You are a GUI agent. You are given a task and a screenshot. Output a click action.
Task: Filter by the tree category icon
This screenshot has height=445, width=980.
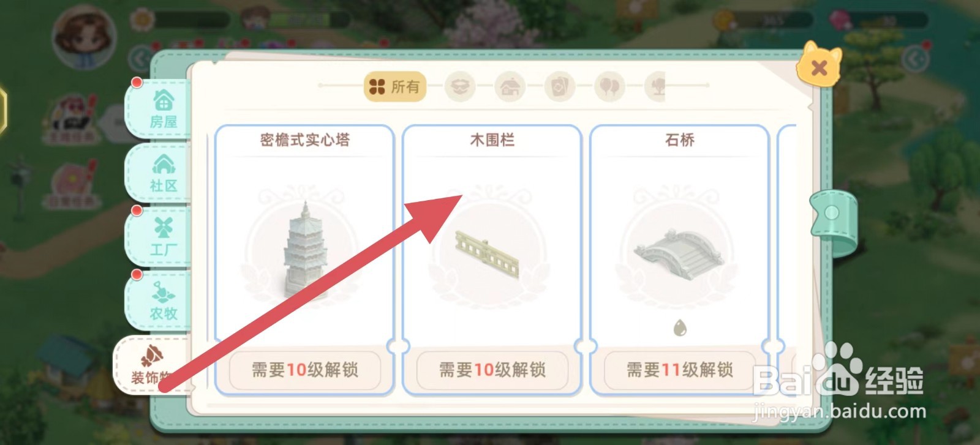[x=655, y=87]
